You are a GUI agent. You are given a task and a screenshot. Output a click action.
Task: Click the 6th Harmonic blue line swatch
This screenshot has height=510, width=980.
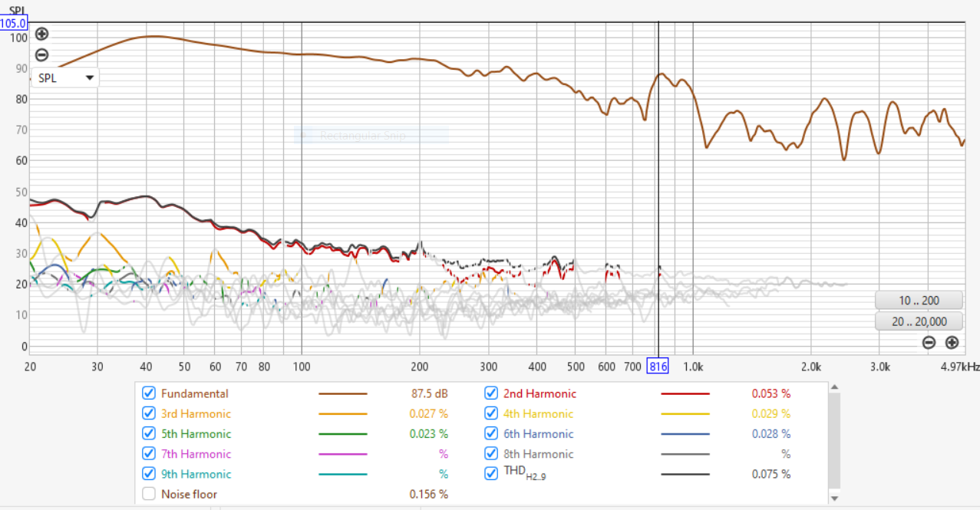pyautogui.click(x=685, y=433)
